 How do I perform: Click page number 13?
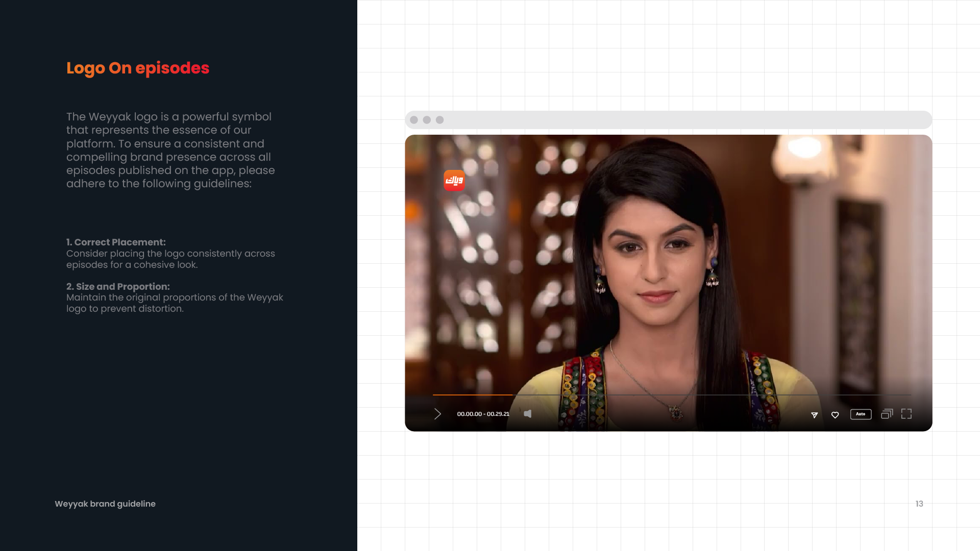point(919,504)
